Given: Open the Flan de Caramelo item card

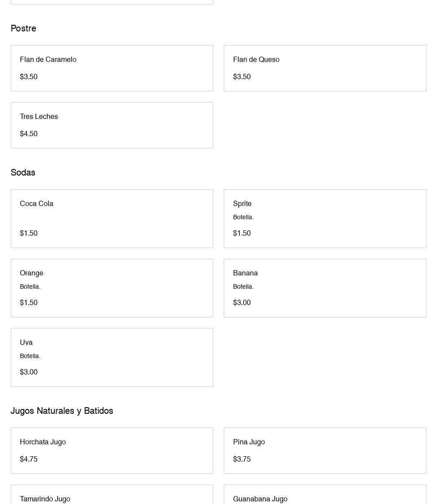Looking at the screenshot, I should 111,68.
